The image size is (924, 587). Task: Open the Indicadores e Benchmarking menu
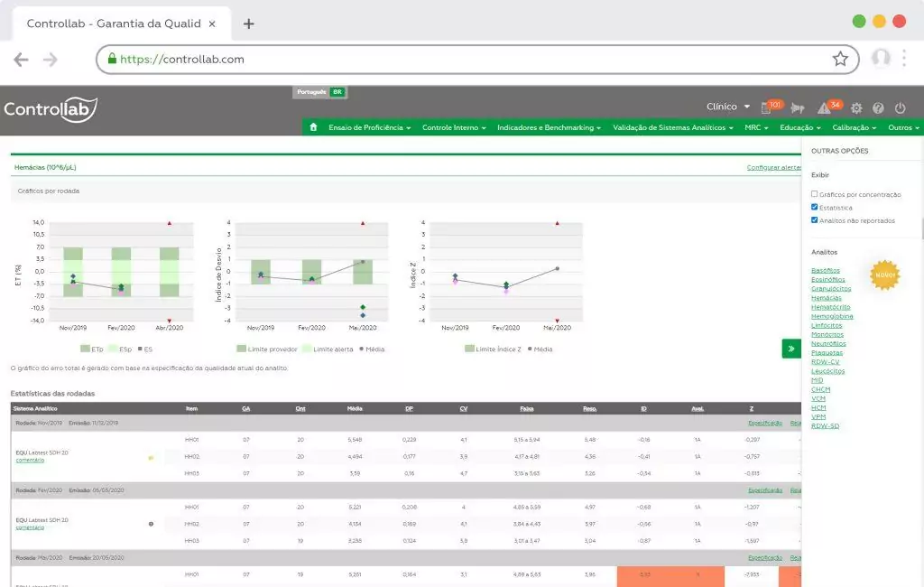(549, 127)
